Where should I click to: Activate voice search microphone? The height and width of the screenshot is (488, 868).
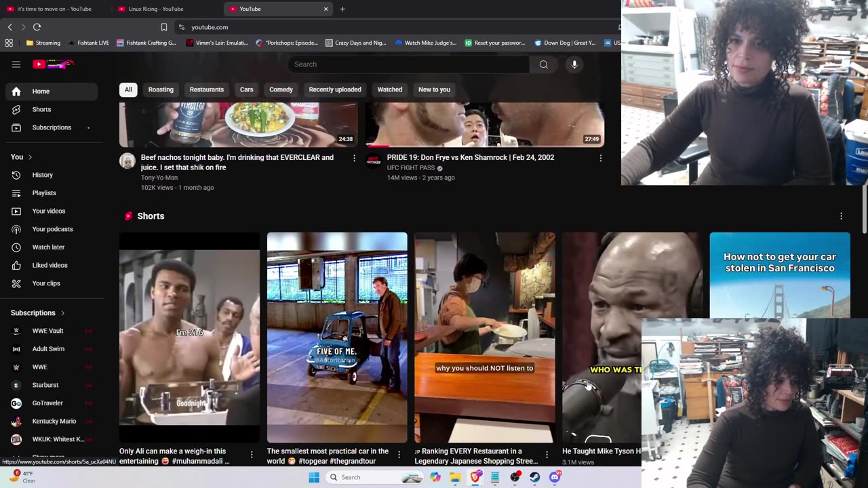pyautogui.click(x=574, y=64)
